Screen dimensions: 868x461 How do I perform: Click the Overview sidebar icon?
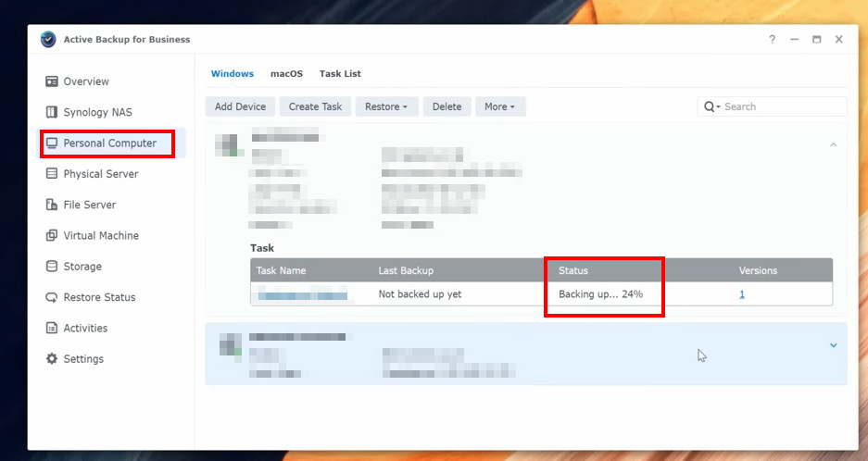[52, 81]
